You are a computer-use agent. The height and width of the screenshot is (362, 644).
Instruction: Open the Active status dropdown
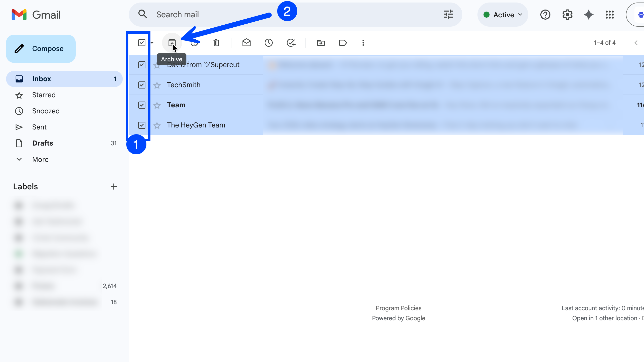click(x=503, y=15)
